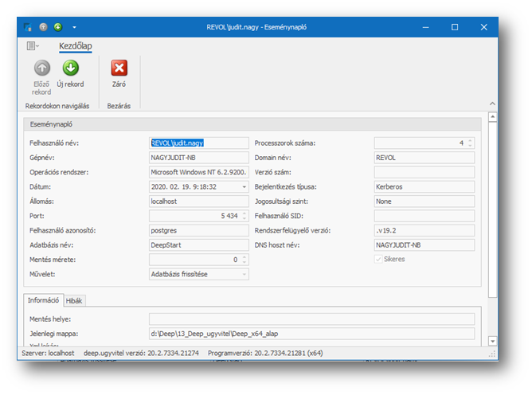Select the Információ tab
Screen dimensions: 532x395
point(44,300)
